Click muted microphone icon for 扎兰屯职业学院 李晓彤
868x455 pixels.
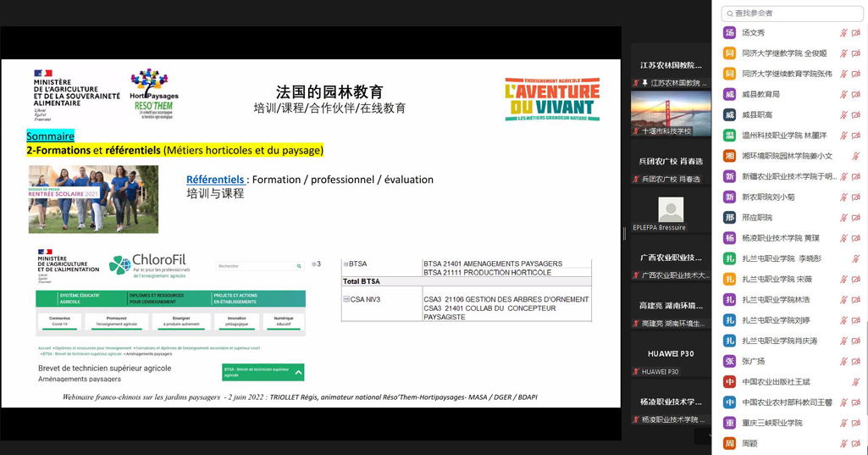pos(856,258)
